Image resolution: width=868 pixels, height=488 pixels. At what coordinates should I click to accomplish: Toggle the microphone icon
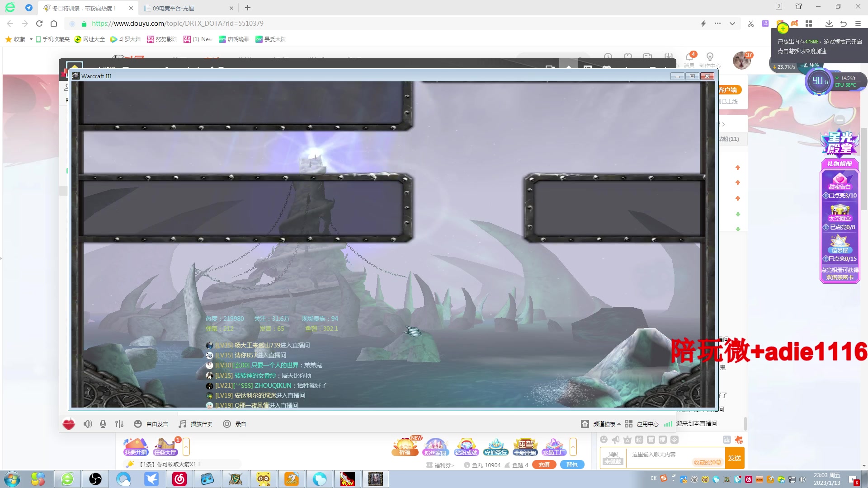click(103, 424)
